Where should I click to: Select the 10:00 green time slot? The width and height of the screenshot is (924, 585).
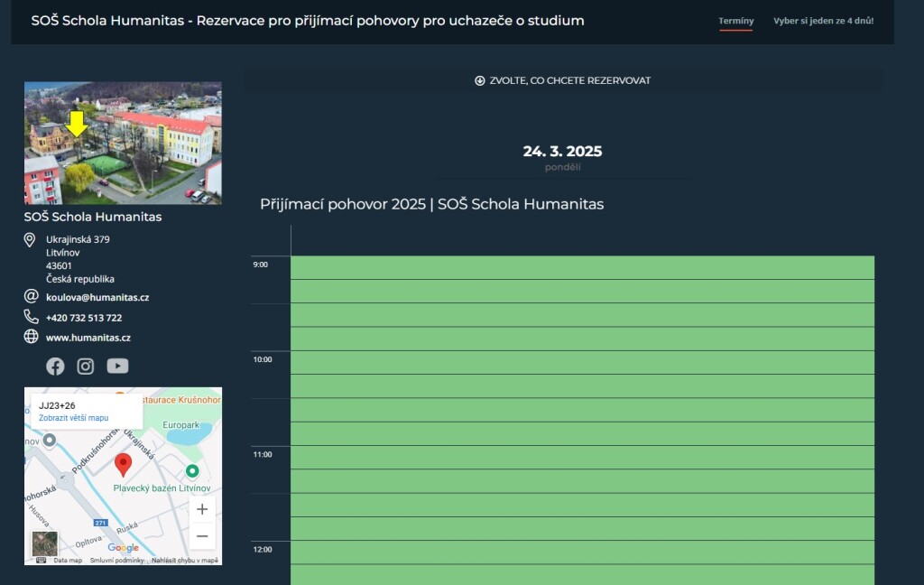(x=582, y=363)
